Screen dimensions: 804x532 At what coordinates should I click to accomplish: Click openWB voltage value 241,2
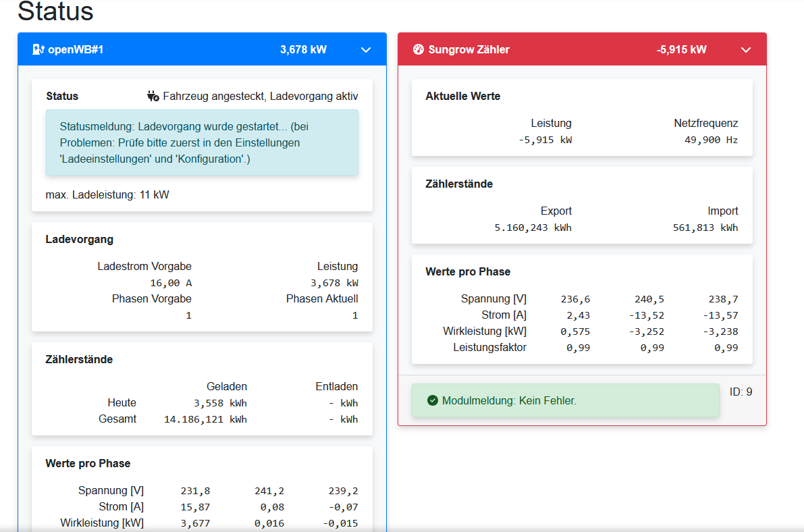(269, 491)
